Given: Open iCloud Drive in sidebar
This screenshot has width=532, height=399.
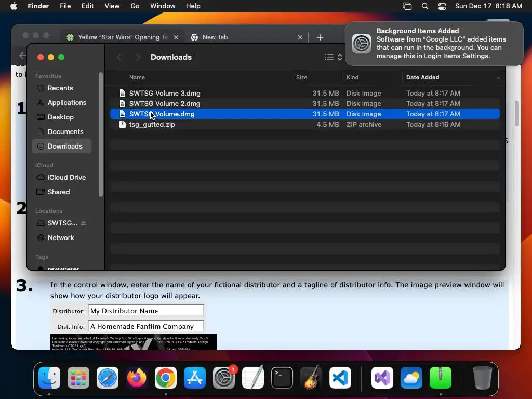Looking at the screenshot, I should (62, 178).
